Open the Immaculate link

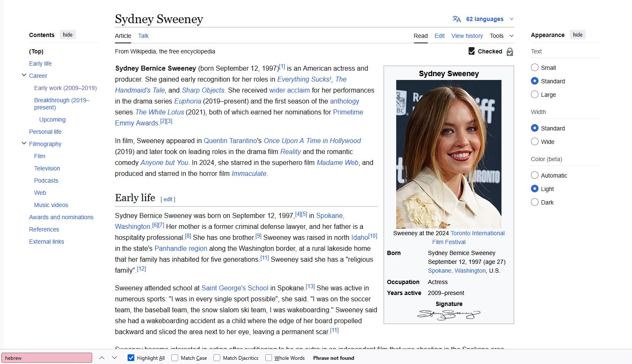pos(249,173)
